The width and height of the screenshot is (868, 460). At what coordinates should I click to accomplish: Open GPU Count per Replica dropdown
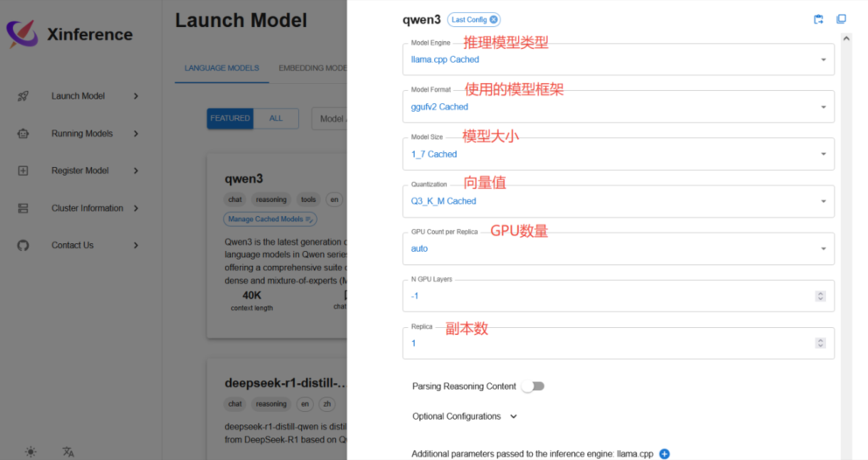pyautogui.click(x=619, y=248)
